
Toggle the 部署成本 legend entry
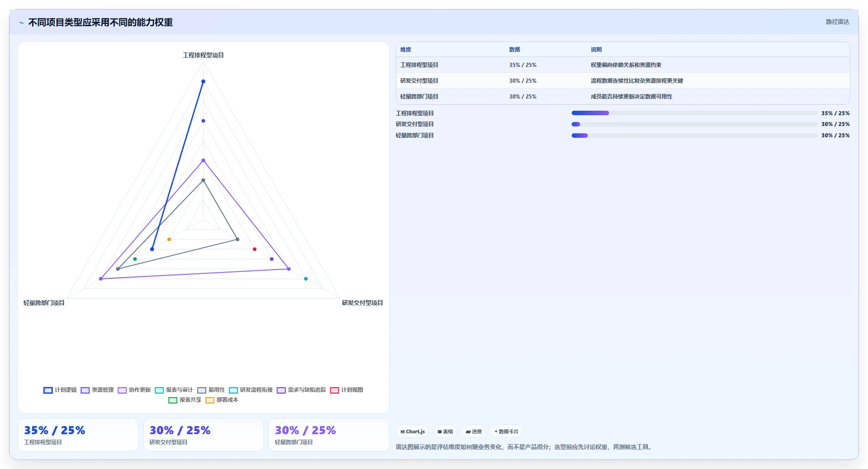tap(222, 400)
